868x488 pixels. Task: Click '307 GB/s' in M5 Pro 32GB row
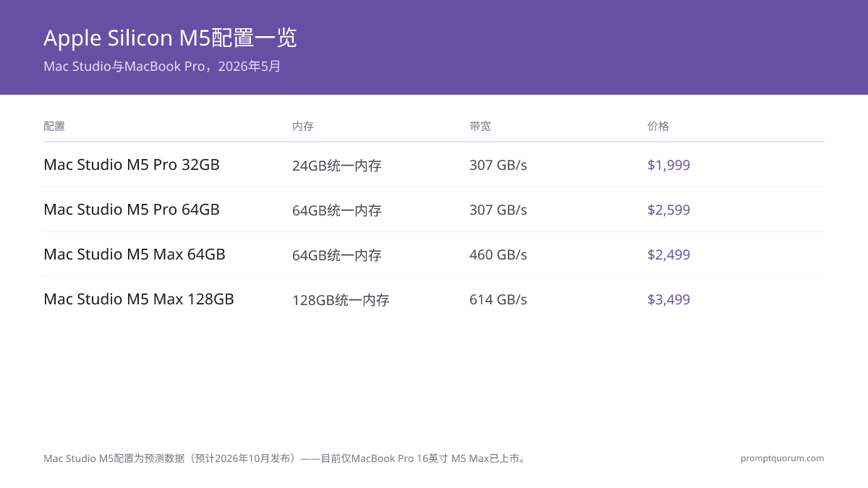point(498,166)
